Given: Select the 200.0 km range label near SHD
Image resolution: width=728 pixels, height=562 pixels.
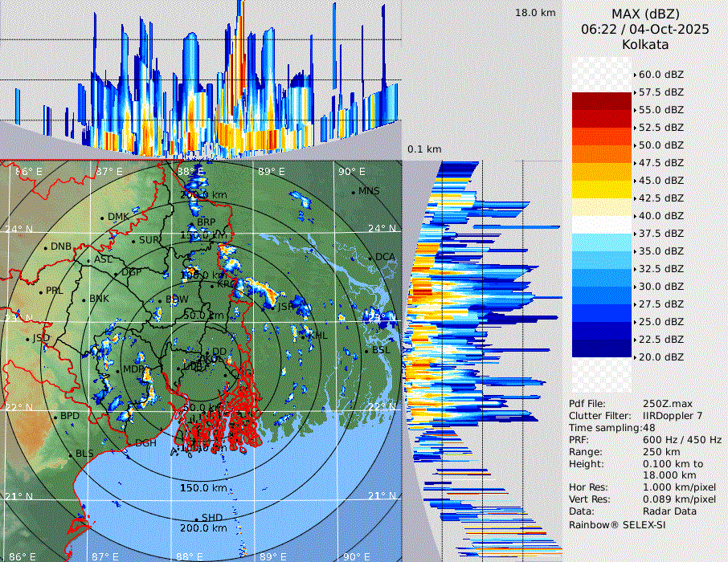Looking at the screenshot, I should point(203,528).
